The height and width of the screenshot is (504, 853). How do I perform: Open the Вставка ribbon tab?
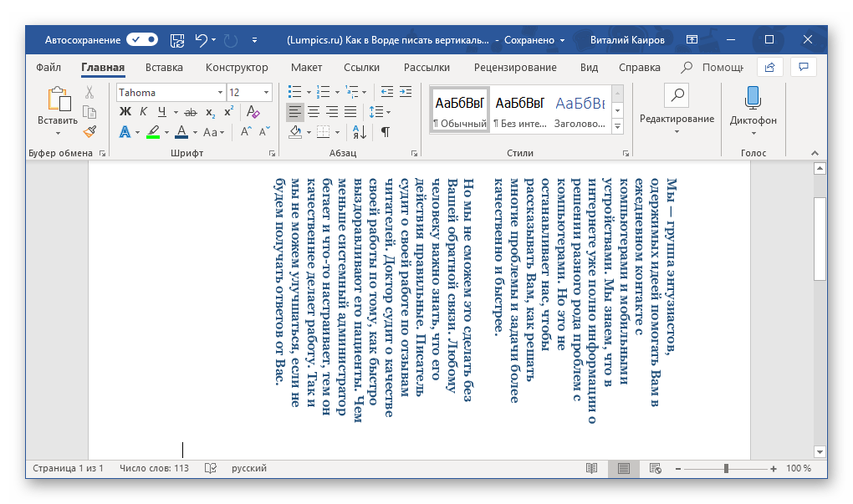point(164,68)
